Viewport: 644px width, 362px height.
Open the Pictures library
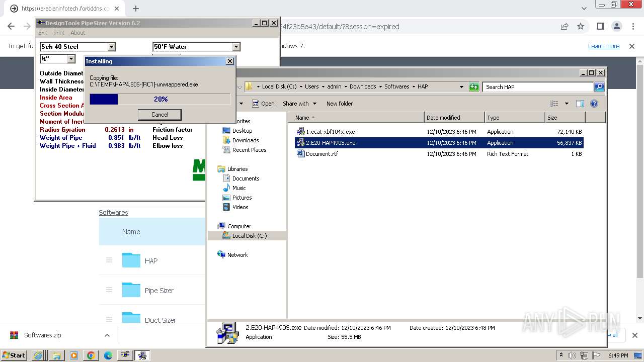tap(242, 198)
